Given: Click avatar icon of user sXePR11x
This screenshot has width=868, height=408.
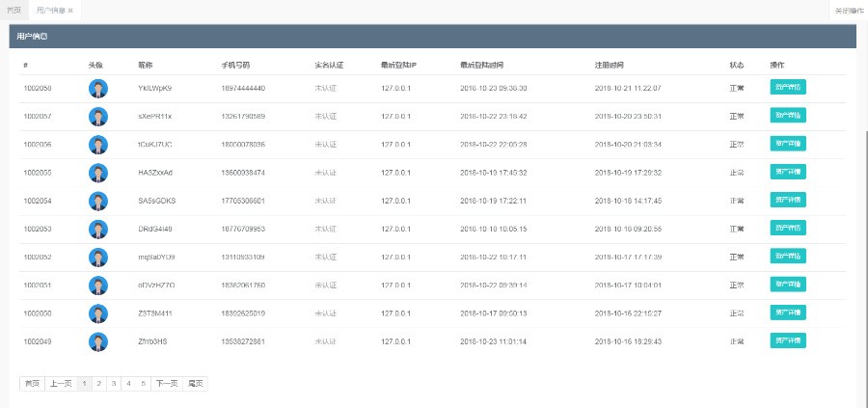Looking at the screenshot, I should [x=98, y=117].
